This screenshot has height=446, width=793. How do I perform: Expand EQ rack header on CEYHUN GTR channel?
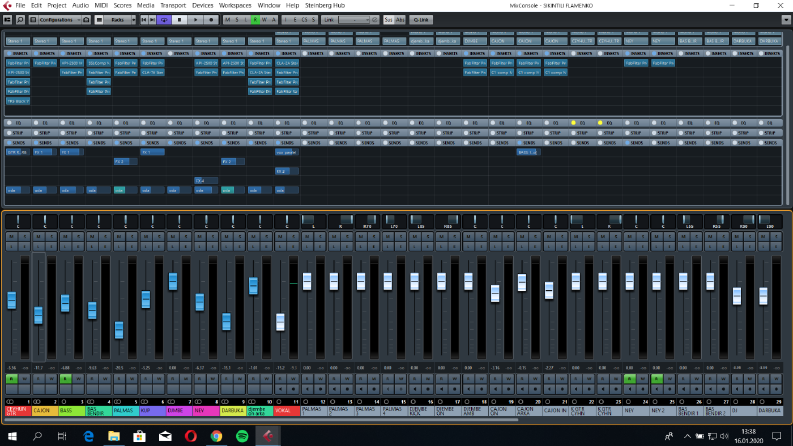[x=18, y=123]
